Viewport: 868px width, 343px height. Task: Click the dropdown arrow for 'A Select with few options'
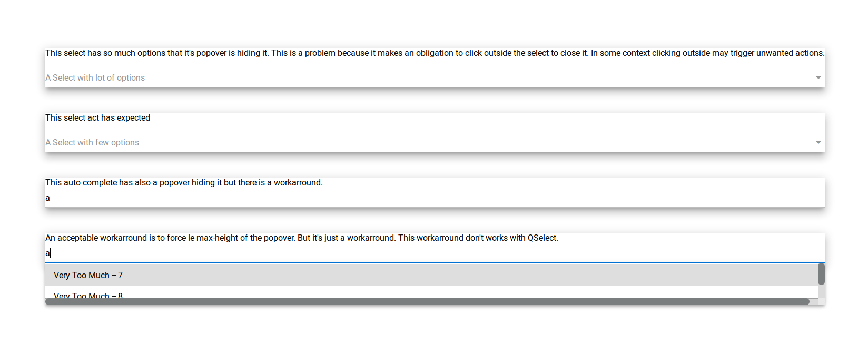point(818,142)
